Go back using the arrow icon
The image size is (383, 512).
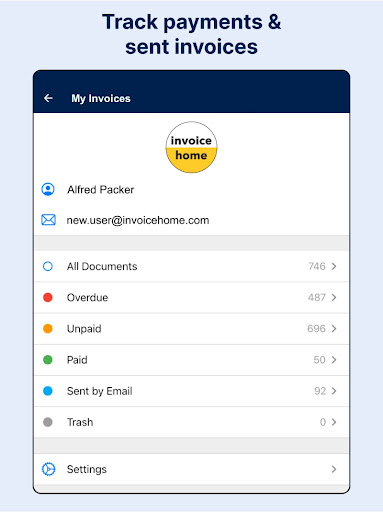48,98
